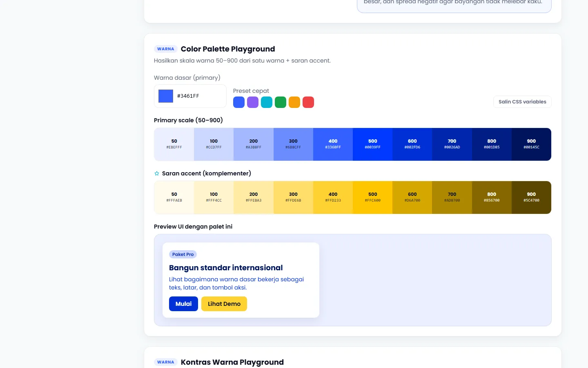The image size is (588, 368).
Task: Choose the orange preset color
Action: [x=294, y=102]
